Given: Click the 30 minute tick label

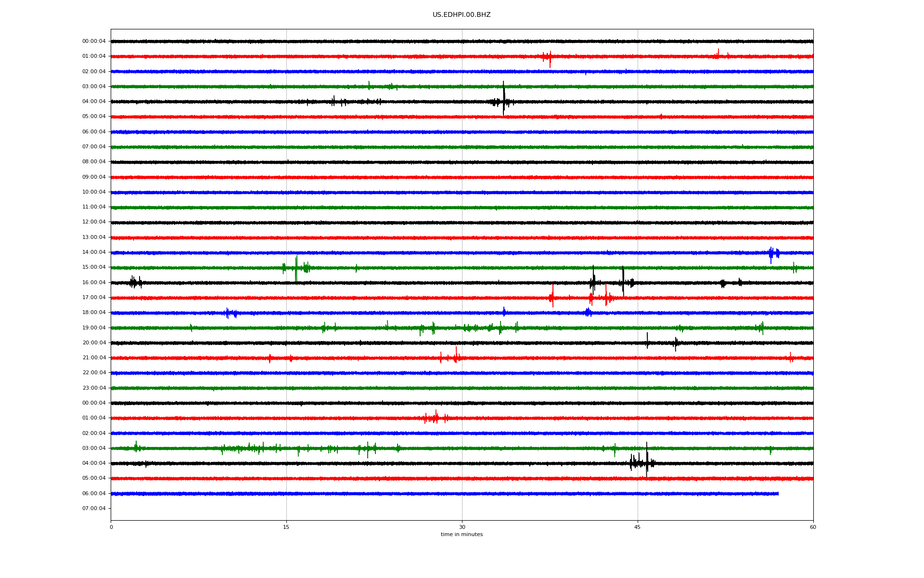Looking at the screenshot, I should tap(462, 527).
